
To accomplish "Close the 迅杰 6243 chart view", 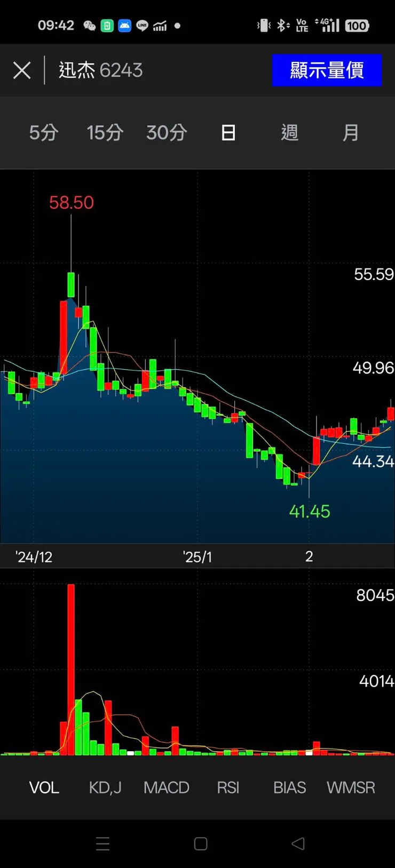I will 22,70.
